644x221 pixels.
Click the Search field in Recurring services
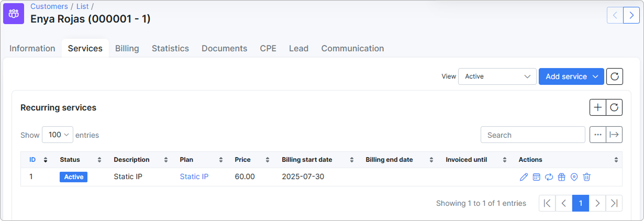532,135
